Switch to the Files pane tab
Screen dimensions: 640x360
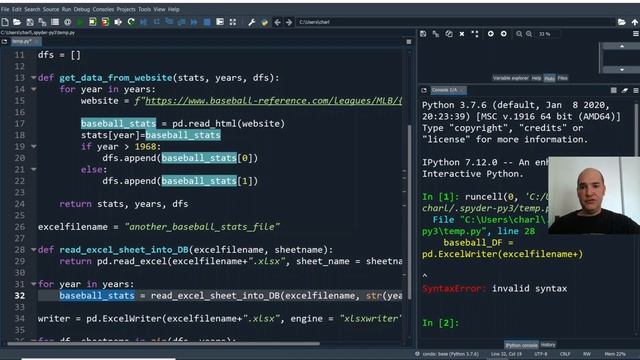(562, 78)
